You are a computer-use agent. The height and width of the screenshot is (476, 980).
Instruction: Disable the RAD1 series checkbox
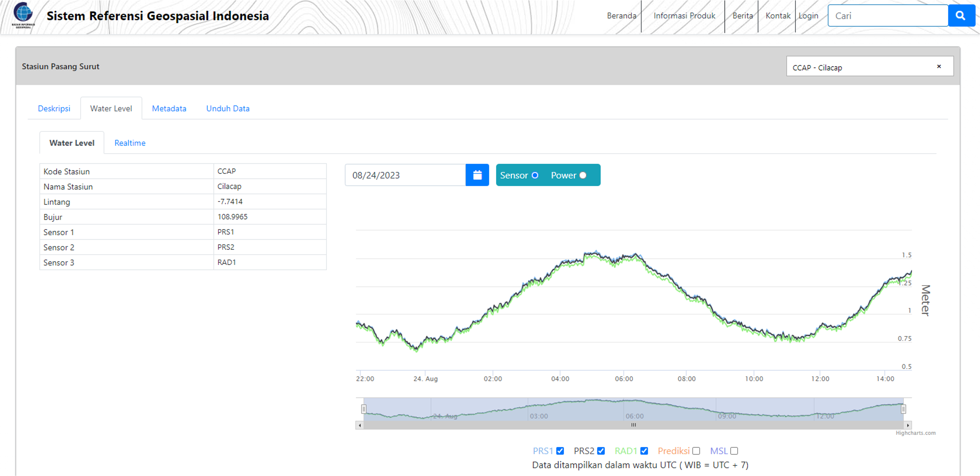pyautogui.click(x=644, y=451)
